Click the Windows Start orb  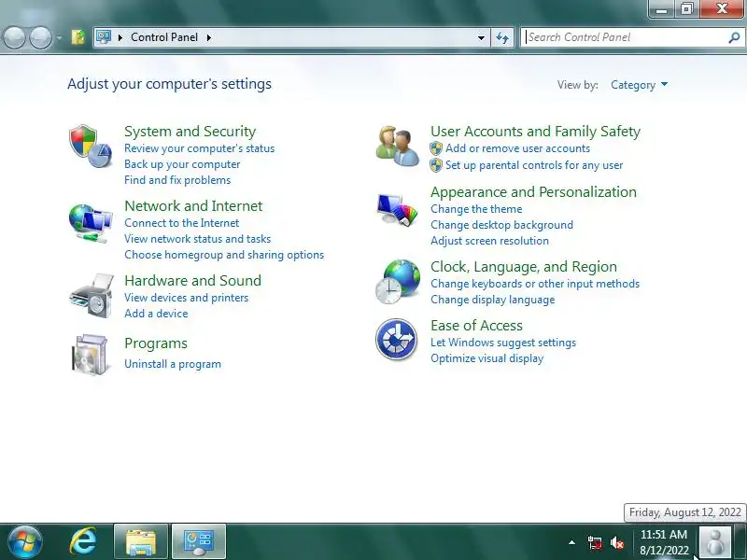click(24, 542)
